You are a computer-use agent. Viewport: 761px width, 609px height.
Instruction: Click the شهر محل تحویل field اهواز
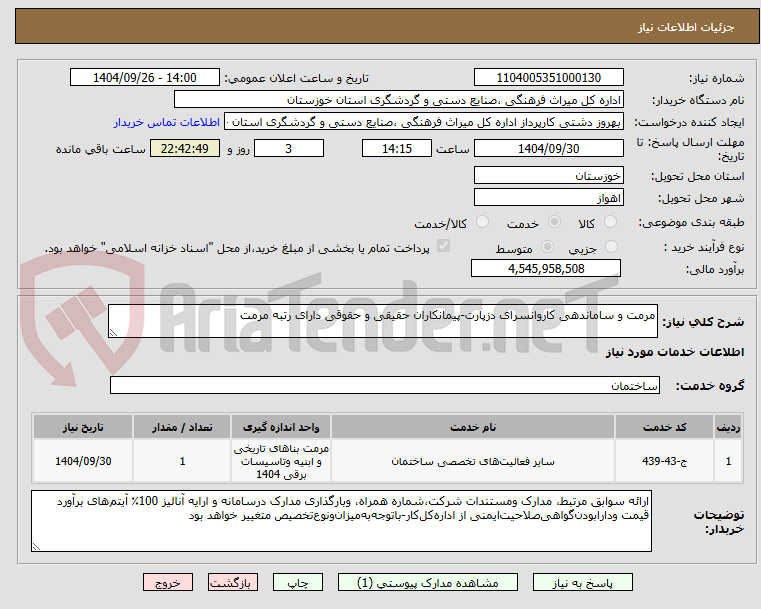(x=548, y=198)
